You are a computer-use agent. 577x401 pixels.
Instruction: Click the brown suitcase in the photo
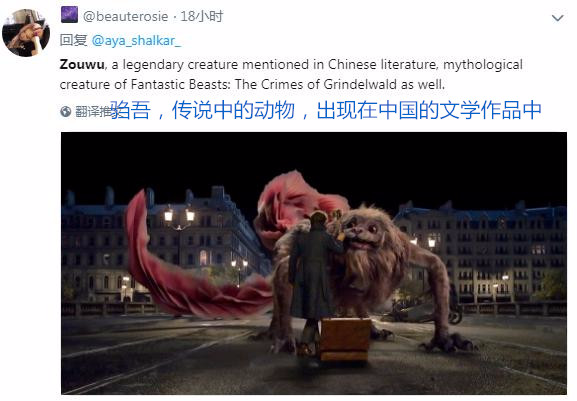[x=344, y=340]
